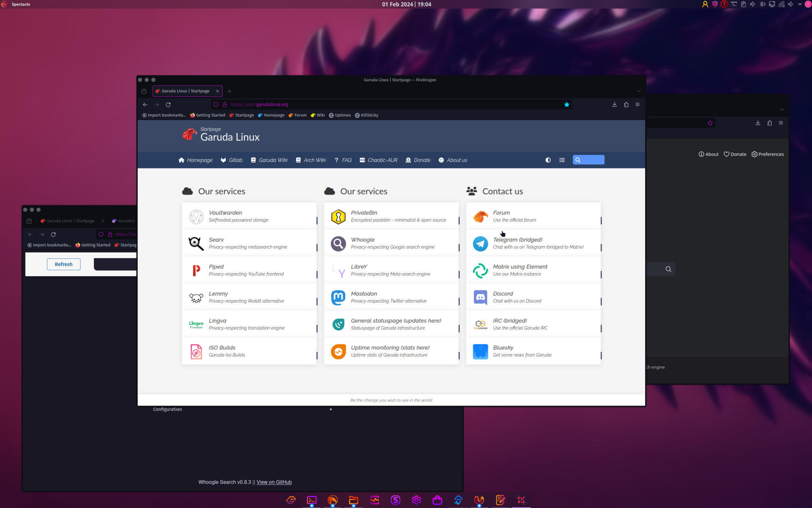Click the IRC Lounge icon
Screen dimensions: 812x508
pyautogui.click(x=480, y=325)
